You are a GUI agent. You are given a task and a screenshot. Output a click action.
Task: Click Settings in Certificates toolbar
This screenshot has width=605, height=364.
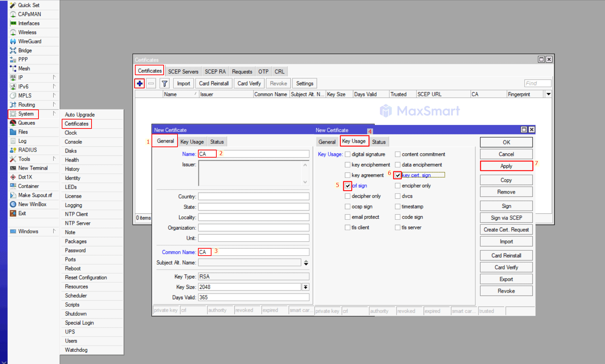[x=305, y=83]
